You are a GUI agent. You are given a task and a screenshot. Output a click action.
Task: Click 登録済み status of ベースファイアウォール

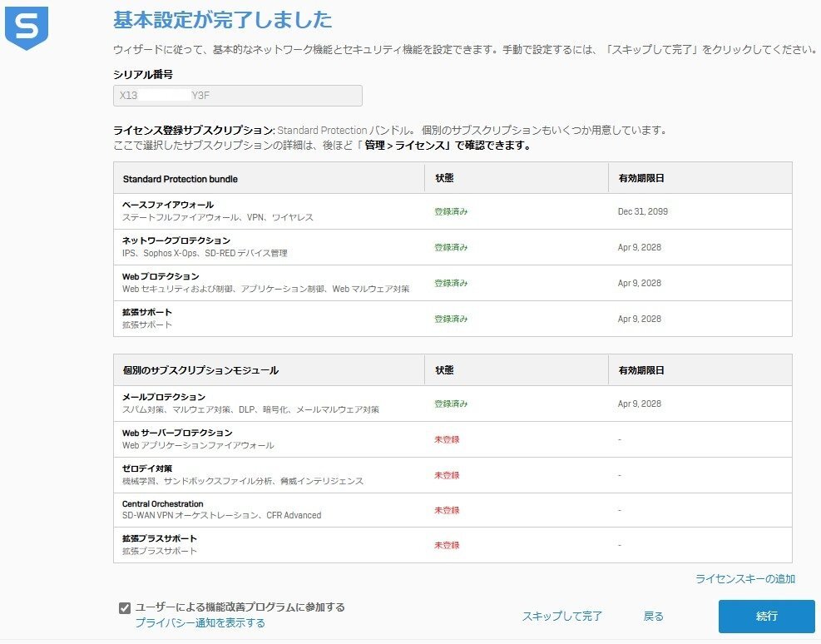point(451,211)
